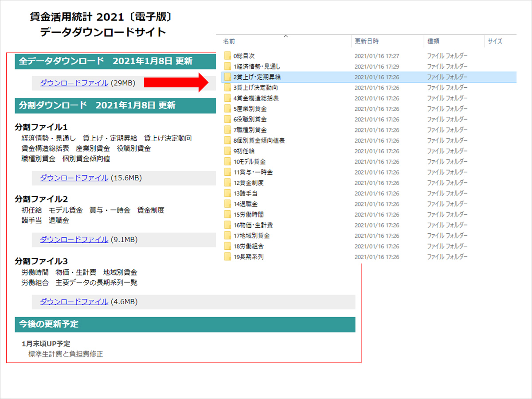
Task: Click the sort arrow above 名前 header
Action: [286, 36]
